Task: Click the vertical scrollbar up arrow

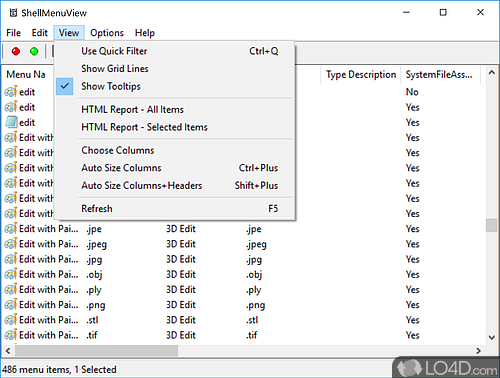Action: [x=491, y=72]
